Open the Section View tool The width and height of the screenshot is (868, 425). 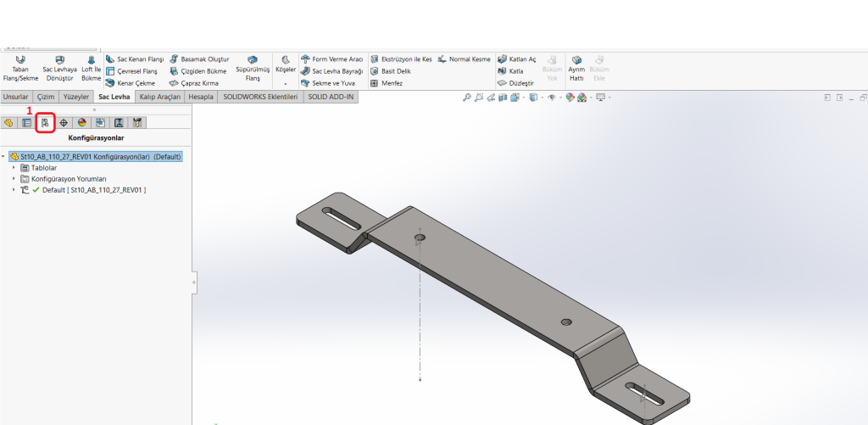point(504,98)
